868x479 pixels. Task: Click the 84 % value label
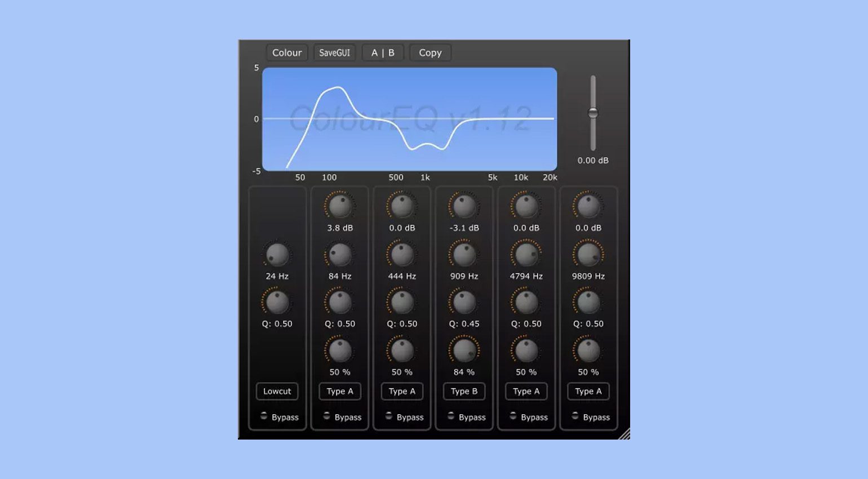(464, 372)
